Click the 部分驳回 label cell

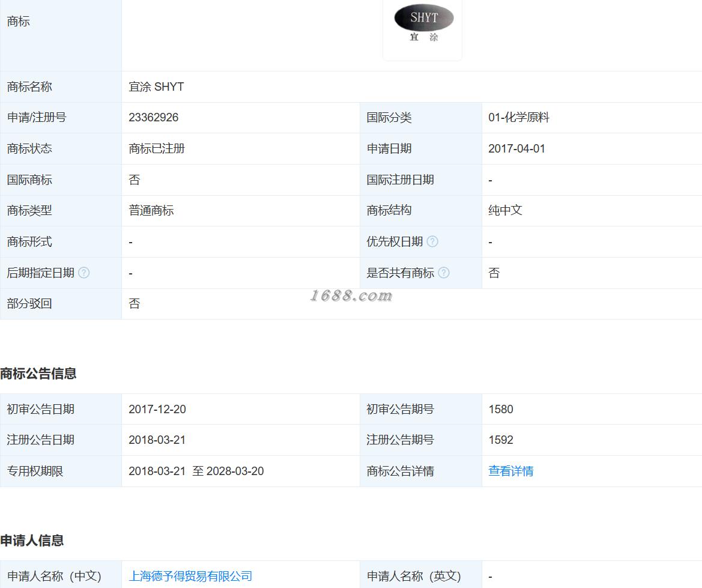[61, 304]
